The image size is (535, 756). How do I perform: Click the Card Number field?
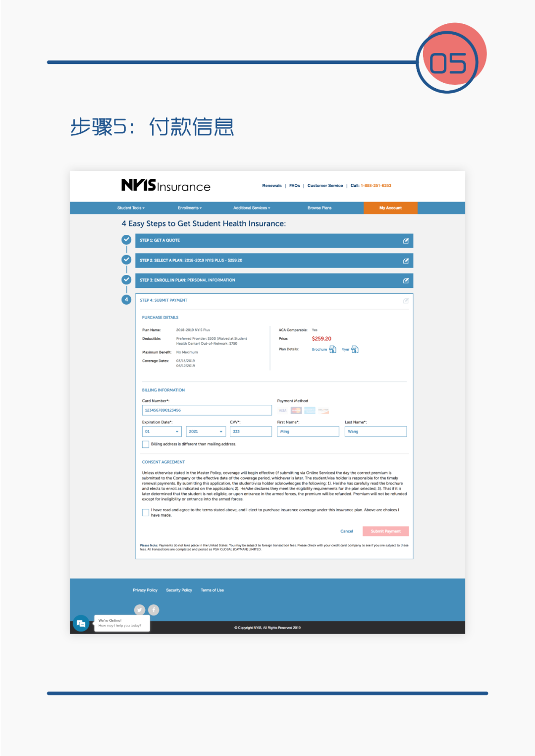pyautogui.click(x=207, y=410)
